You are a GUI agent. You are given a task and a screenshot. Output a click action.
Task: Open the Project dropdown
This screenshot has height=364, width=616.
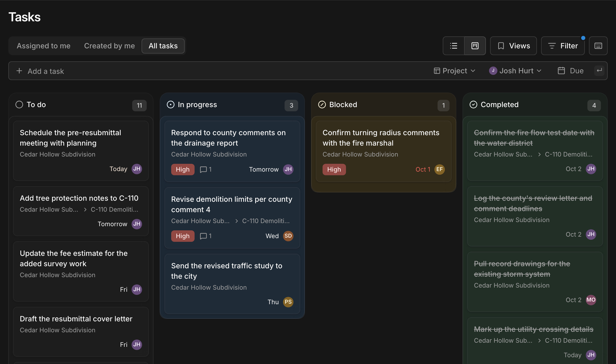454,71
